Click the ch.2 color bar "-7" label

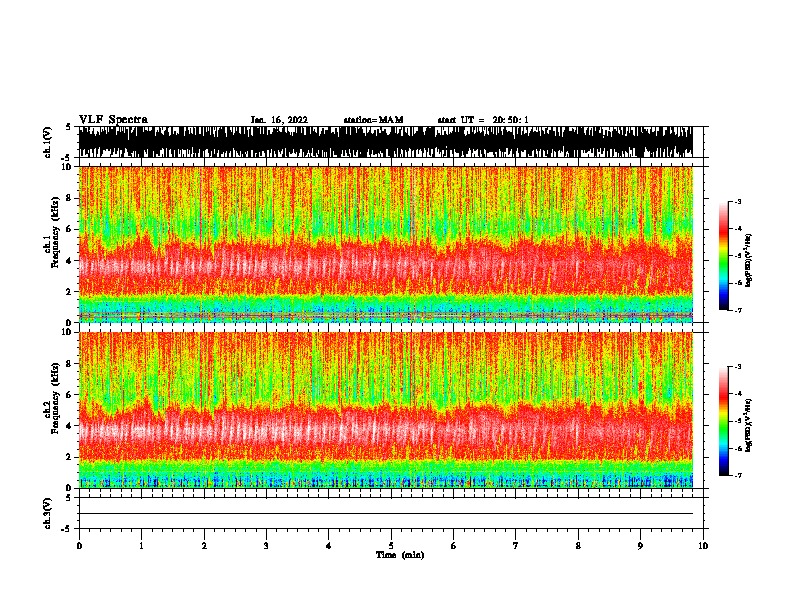pos(737,476)
